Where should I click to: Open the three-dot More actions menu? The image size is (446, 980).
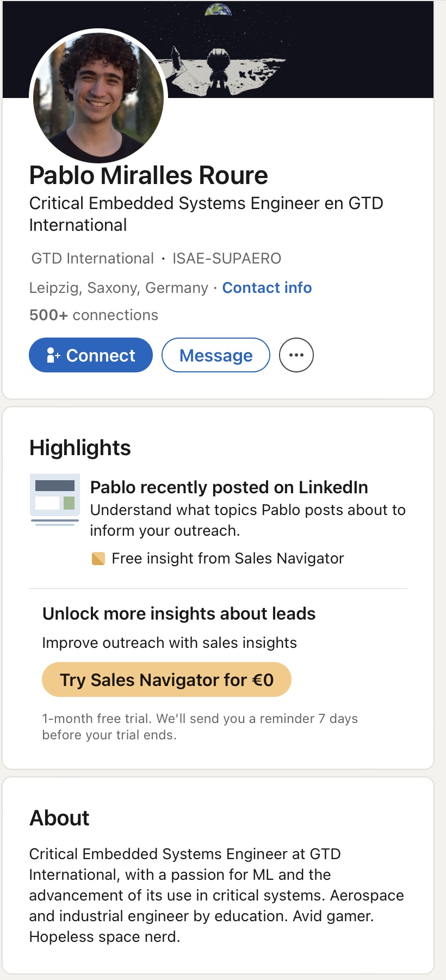coord(296,355)
